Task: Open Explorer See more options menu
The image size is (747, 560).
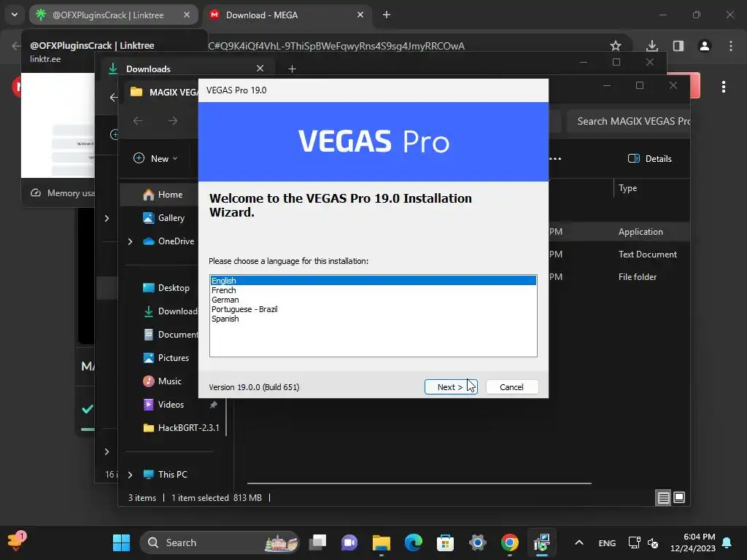Action: tap(555, 158)
